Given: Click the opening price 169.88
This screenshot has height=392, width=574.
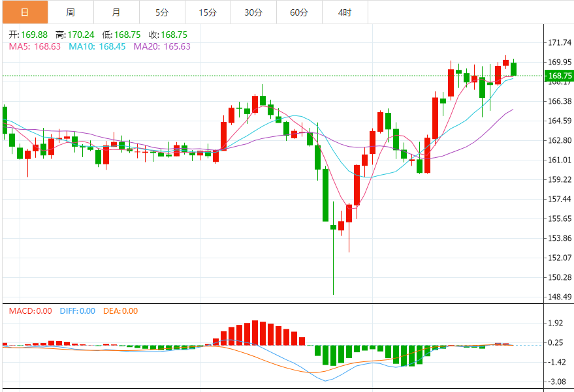Looking at the screenshot, I should click(x=34, y=35).
